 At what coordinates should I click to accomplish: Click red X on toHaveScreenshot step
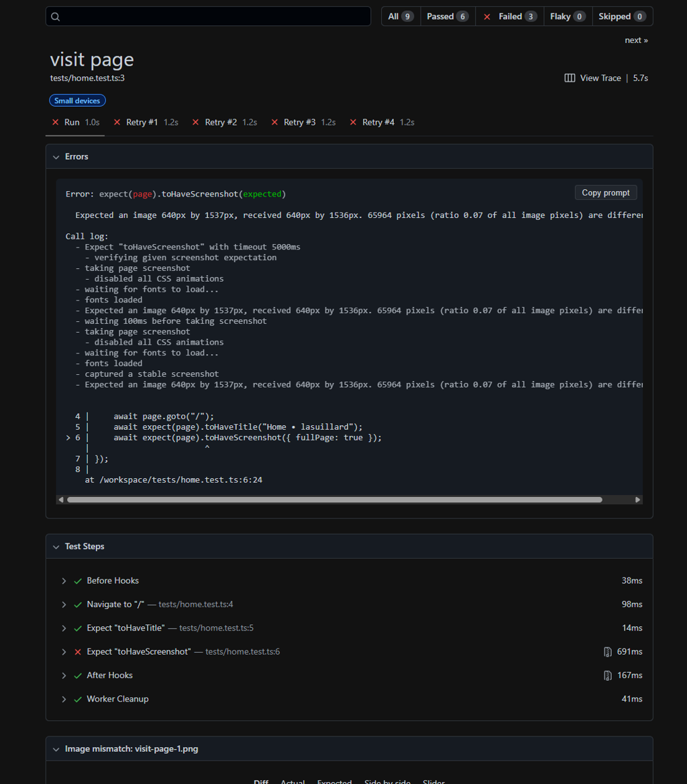[x=78, y=652]
